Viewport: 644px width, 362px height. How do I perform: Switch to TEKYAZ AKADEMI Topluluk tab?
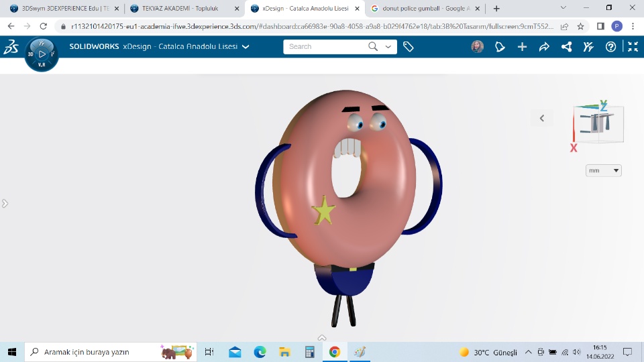point(185,8)
